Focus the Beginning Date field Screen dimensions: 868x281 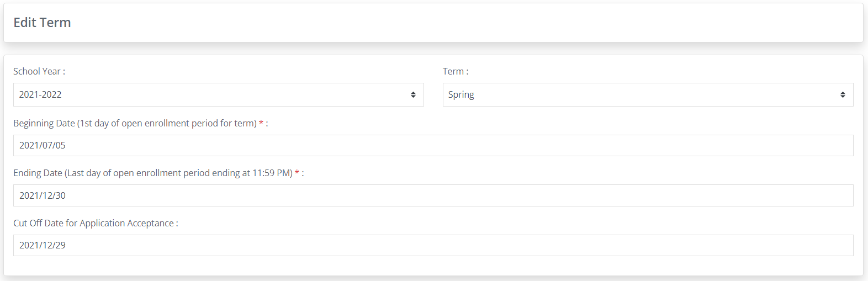pos(433,146)
